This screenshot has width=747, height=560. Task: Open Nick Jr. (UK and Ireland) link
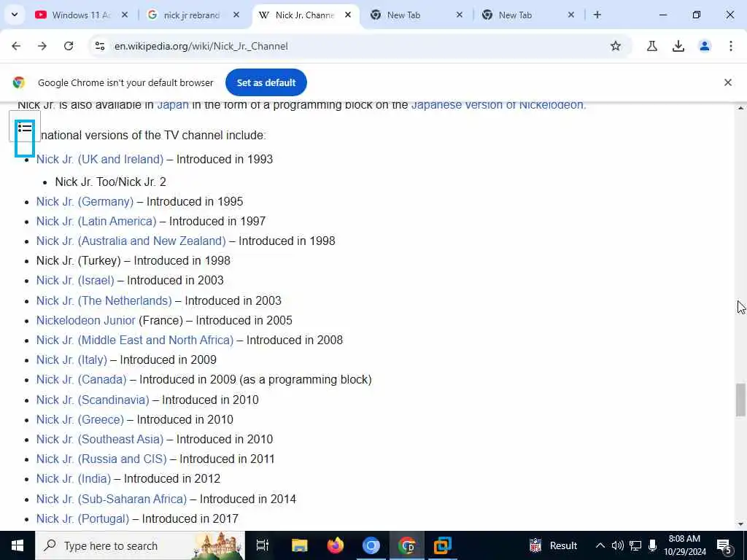pos(99,159)
